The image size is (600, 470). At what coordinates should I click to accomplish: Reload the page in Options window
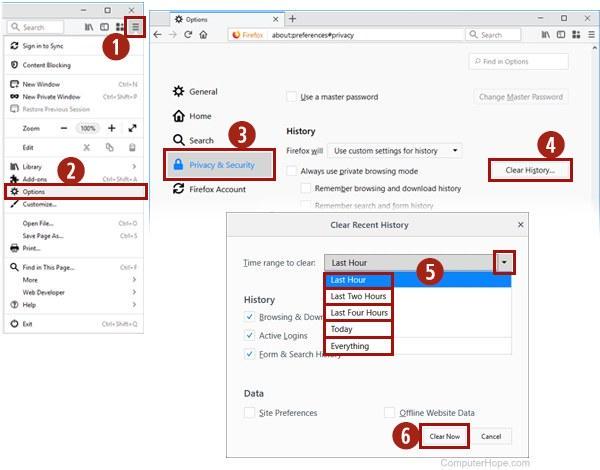[188, 35]
